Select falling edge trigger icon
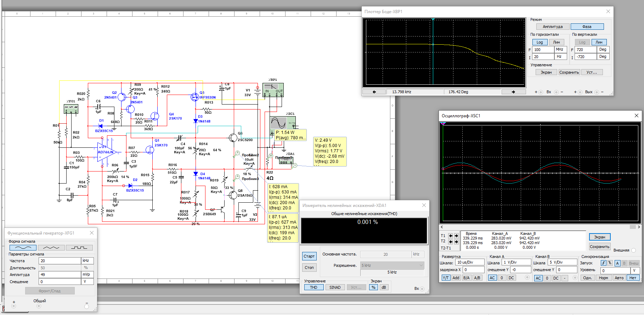Image resolution: width=644 pixels, height=315 pixels. click(x=610, y=263)
